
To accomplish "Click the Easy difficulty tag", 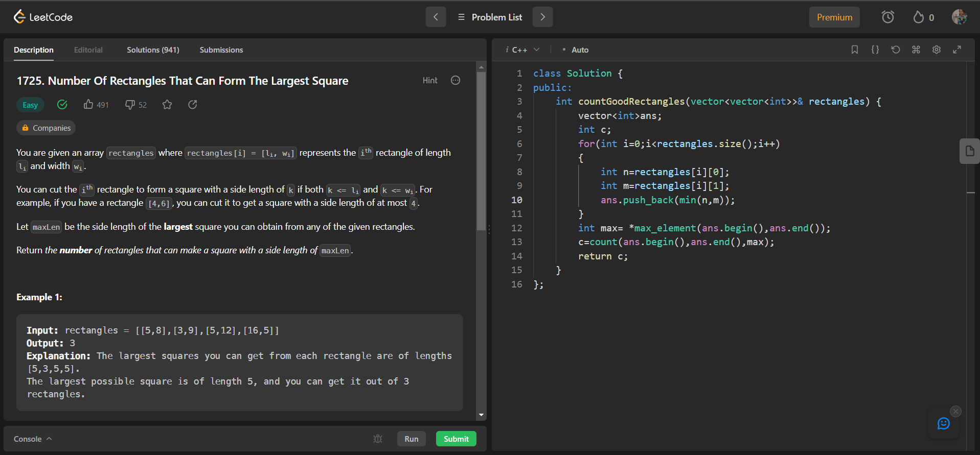I will [30, 105].
